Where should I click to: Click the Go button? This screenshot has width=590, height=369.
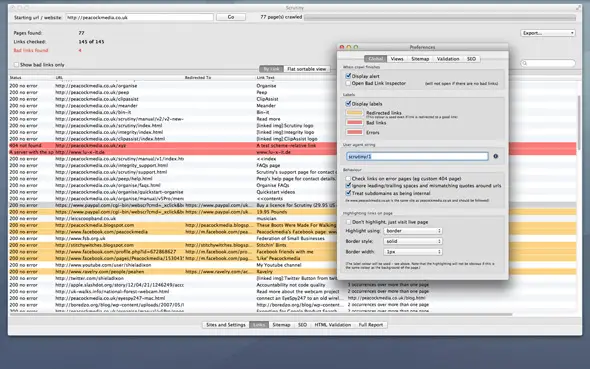pos(231,17)
